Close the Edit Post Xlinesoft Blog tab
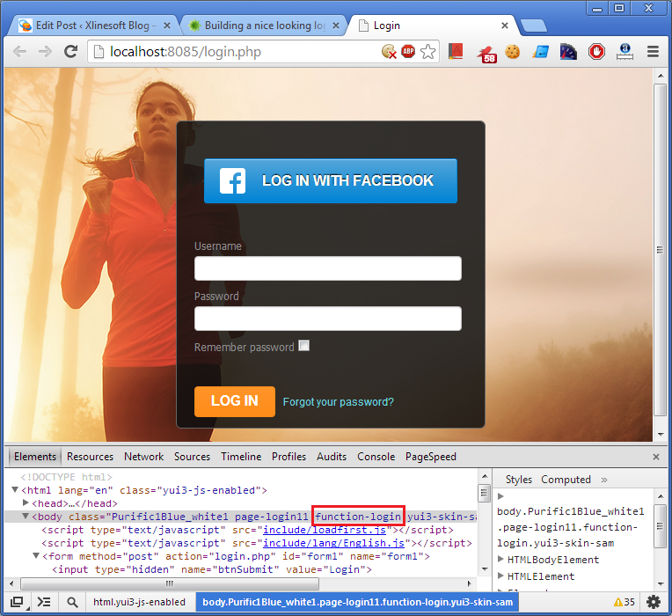This screenshot has width=672, height=616. click(167, 26)
